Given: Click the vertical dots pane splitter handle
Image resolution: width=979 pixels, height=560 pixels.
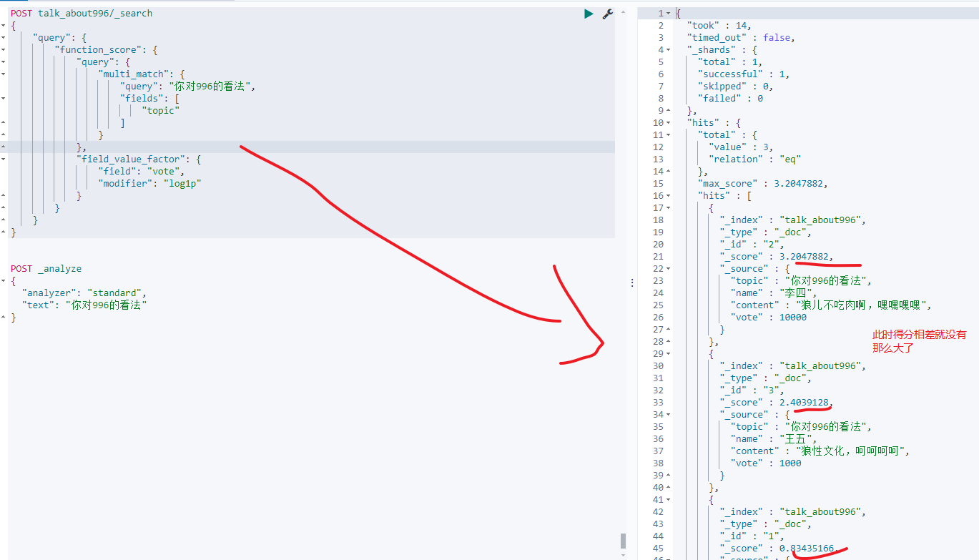Looking at the screenshot, I should pos(632,283).
